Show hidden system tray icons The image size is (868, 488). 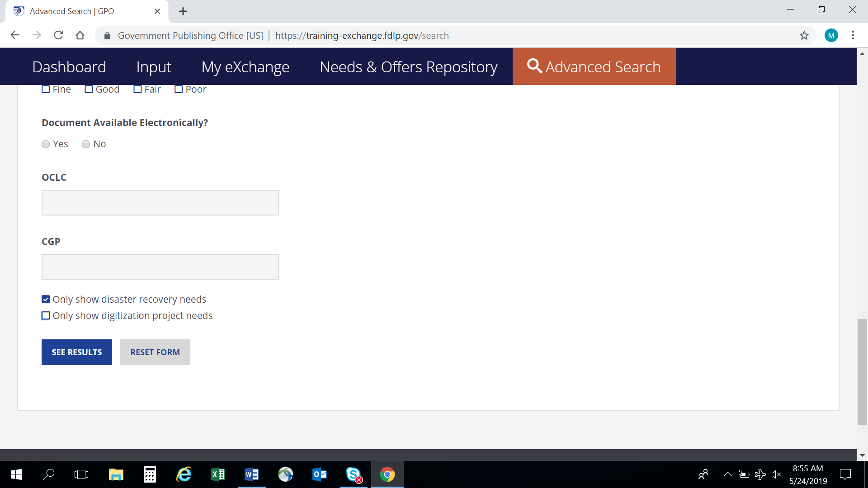pyautogui.click(x=727, y=474)
